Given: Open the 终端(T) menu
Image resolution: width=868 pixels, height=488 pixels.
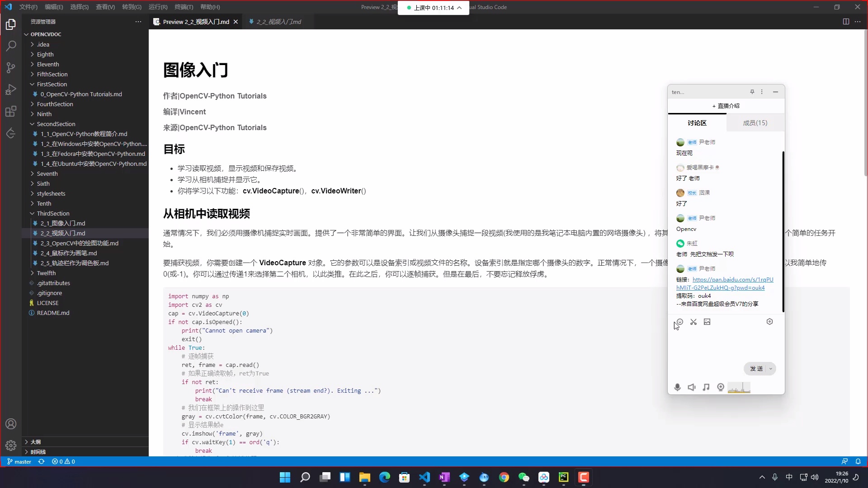Looking at the screenshot, I should point(183,7).
